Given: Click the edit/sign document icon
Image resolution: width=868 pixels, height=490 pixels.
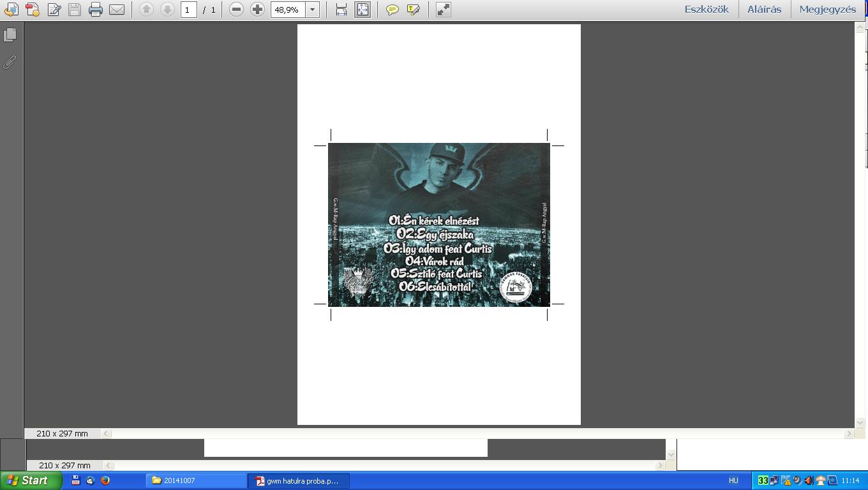Looking at the screenshot, I should coord(54,10).
